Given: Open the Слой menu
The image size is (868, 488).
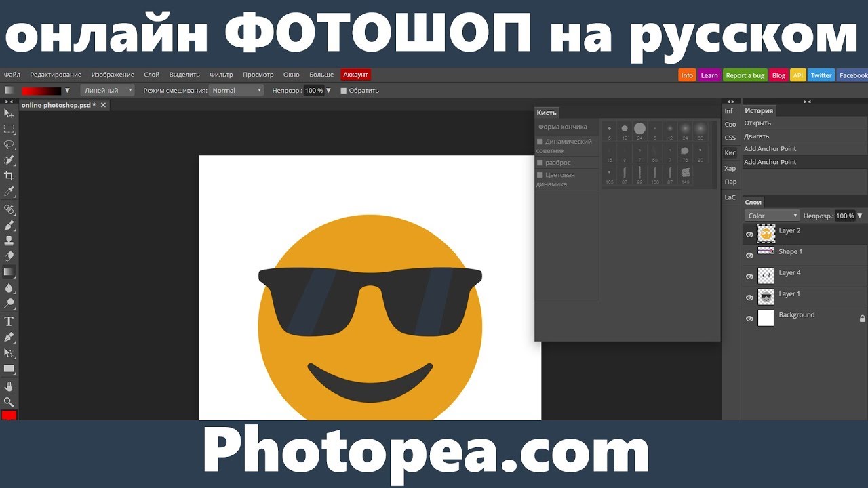Looking at the screenshot, I should [x=152, y=75].
